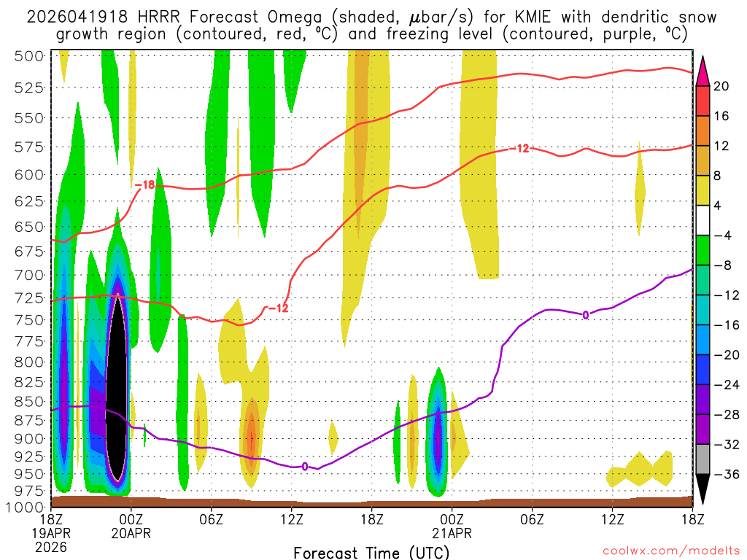747x560 pixels.
Task: Click the 2026 year label under 19APR
Action: [51, 548]
